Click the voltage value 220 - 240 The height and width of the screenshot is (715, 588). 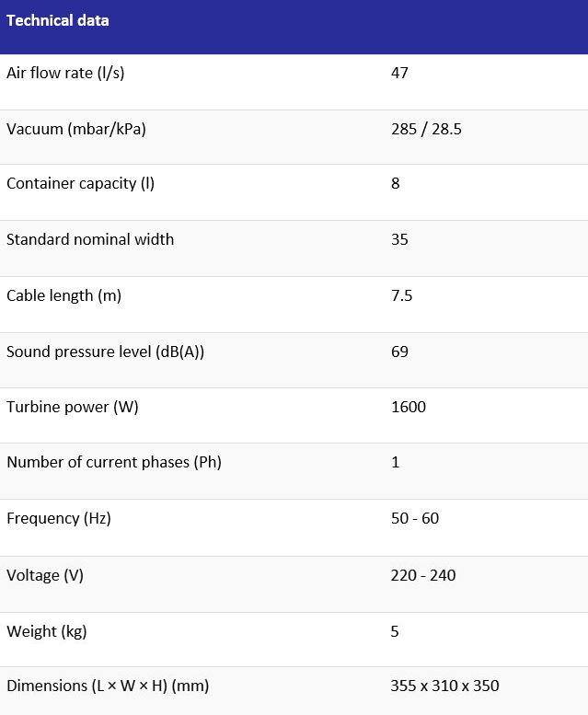point(423,575)
